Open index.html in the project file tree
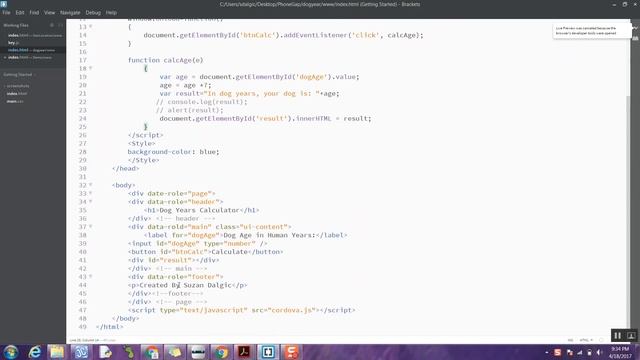This screenshot has width=640, height=360. [x=17, y=93]
